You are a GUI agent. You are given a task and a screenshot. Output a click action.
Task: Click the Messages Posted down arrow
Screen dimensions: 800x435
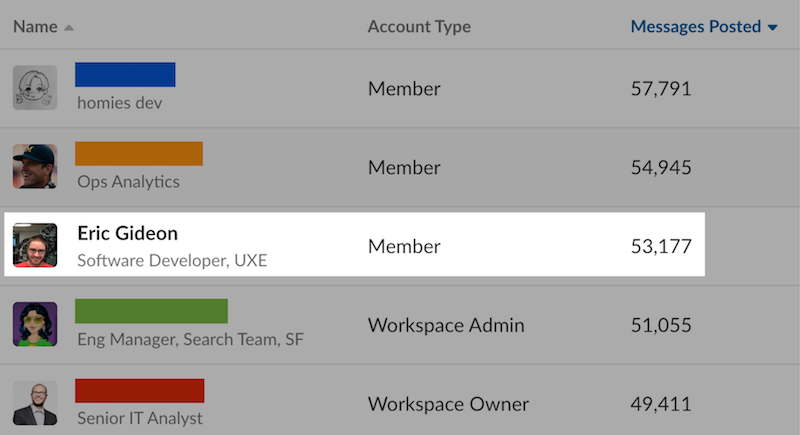click(x=772, y=28)
